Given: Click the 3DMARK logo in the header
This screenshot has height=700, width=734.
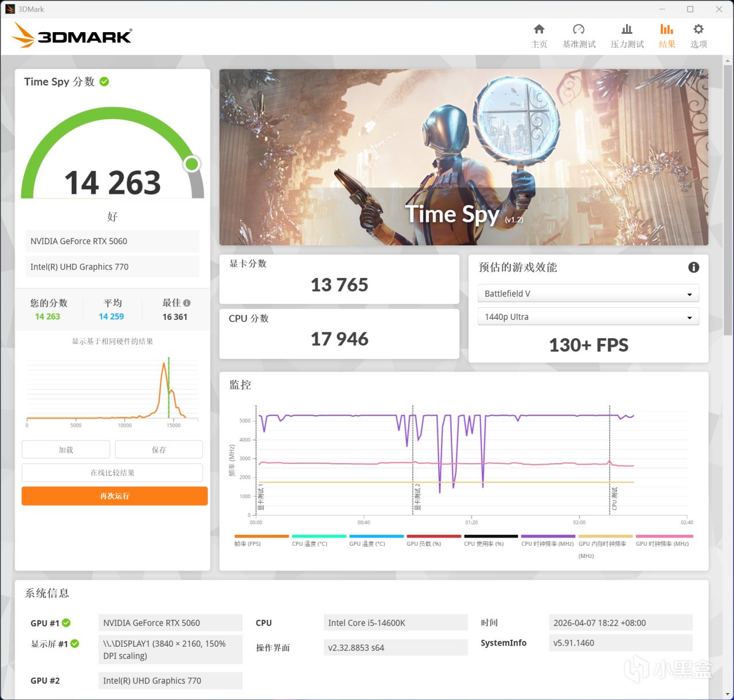Looking at the screenshot, I should (x=72, y=36).
